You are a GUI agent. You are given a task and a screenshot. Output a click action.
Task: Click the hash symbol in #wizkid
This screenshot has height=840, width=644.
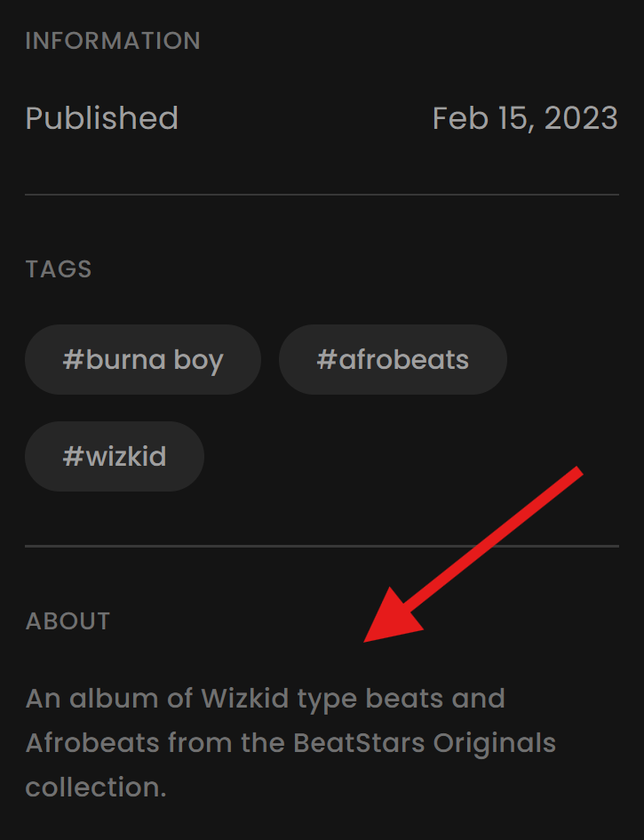click(x=74, y=456)
